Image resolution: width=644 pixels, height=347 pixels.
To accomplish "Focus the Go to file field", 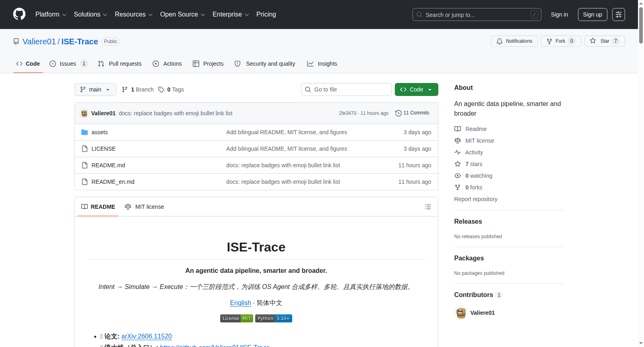I will click(346, 89).
